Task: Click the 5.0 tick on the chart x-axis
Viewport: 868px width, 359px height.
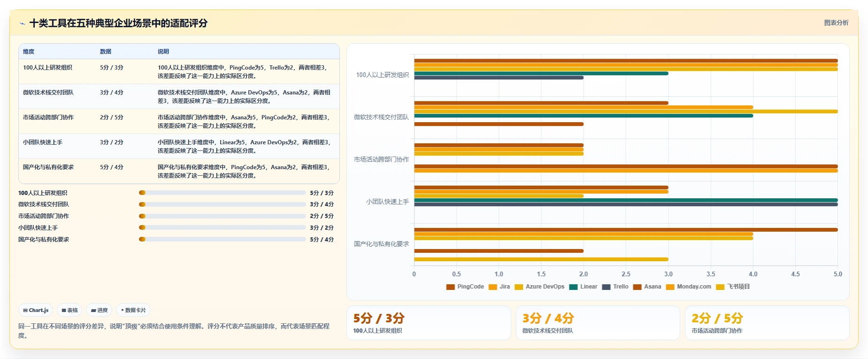Action: pyautogui.click(x=838, y=274)
